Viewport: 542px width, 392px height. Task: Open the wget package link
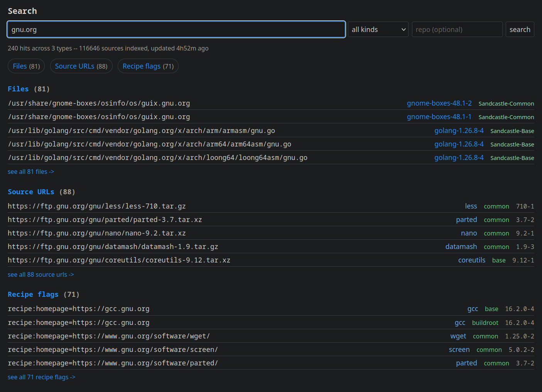click(x=458, y=336)
